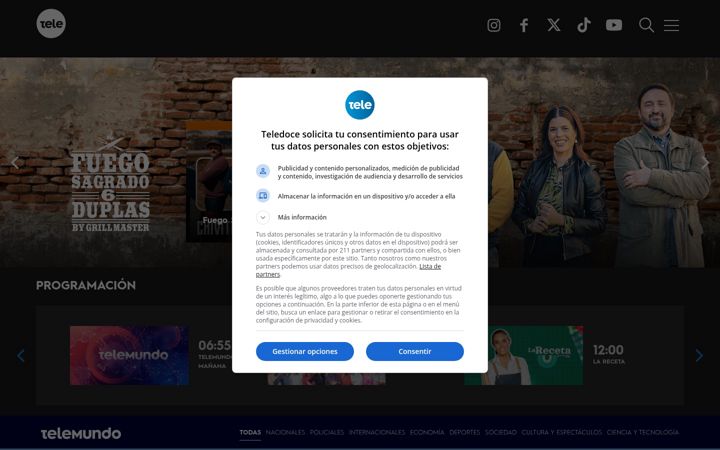Screen dimensions: 720x450
Task: Show previous programs in Programación carousel
Action: click(21, 355)
